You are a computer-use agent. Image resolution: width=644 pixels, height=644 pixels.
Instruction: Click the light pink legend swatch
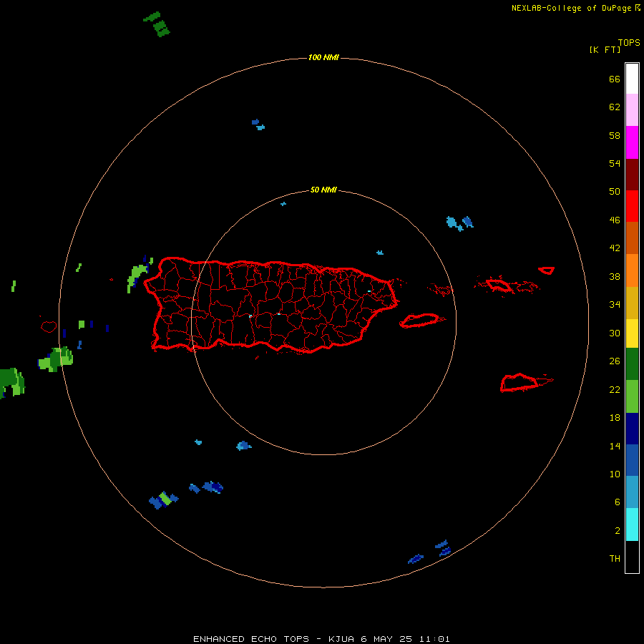[632, 109]
